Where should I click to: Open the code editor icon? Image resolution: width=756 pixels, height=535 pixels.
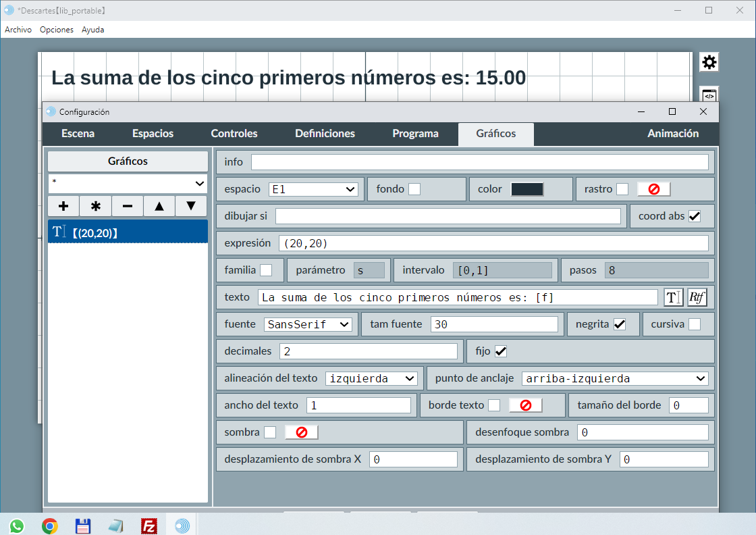(x=709, y=95)
